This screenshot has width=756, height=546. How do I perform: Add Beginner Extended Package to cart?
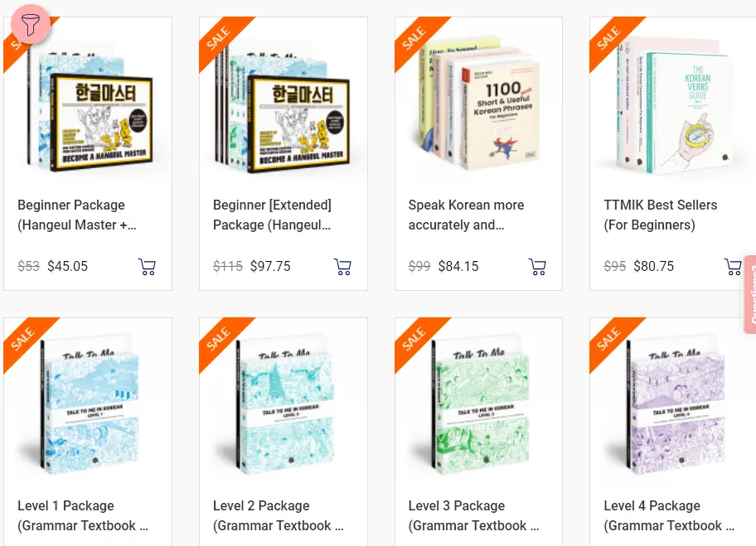342,267
